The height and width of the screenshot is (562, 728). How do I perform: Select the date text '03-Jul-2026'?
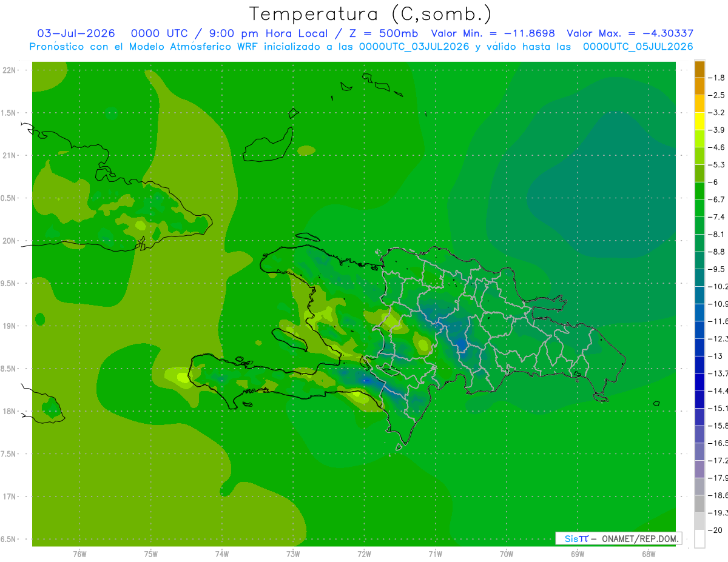click(76, 33)
